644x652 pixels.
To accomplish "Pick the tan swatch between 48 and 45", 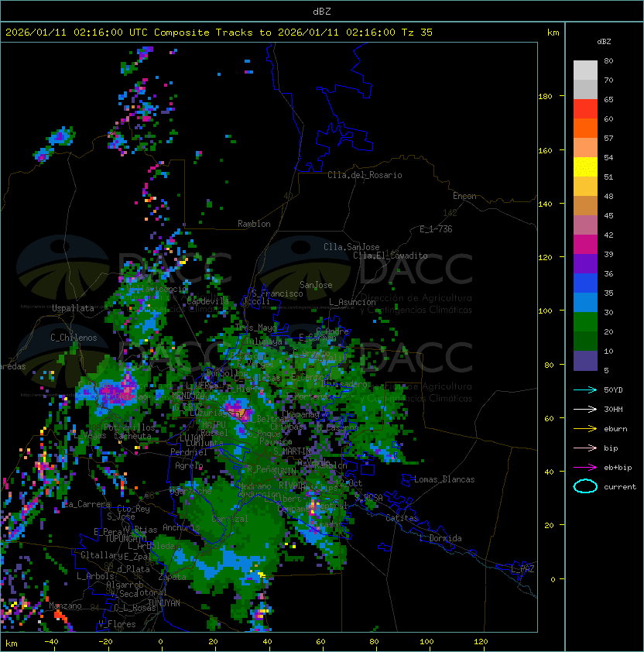I will (x=585, y=206).
